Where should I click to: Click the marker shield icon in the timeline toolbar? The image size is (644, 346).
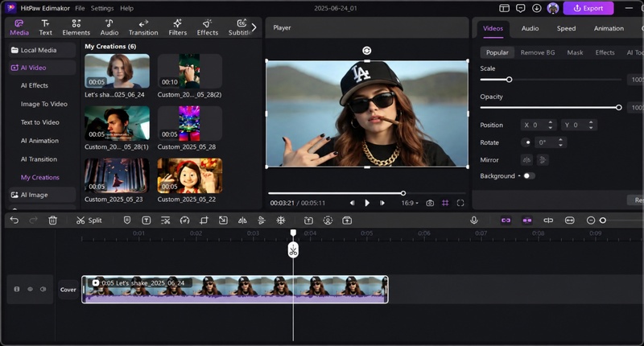coord(127,220)
